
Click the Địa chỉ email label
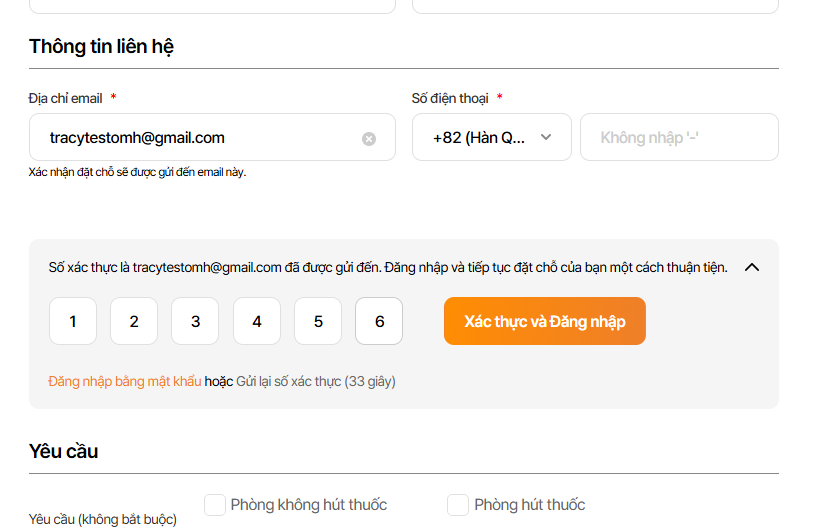pos(66,98)
